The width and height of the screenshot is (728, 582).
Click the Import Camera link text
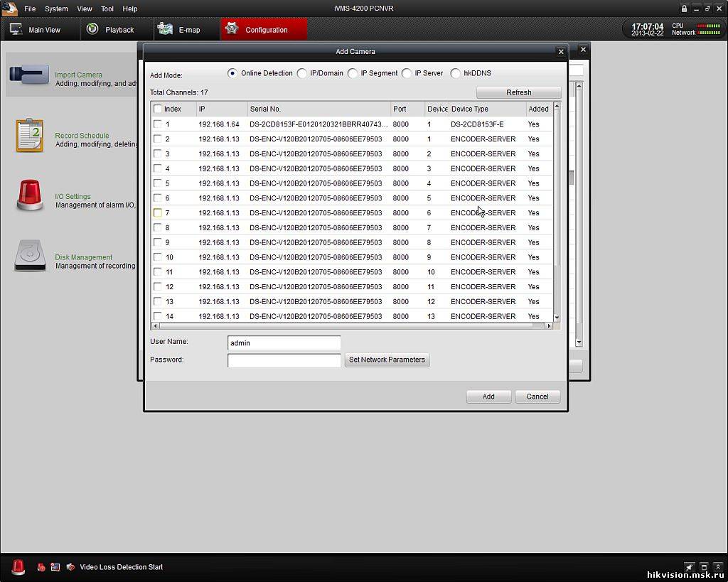[x=78, y=75]
